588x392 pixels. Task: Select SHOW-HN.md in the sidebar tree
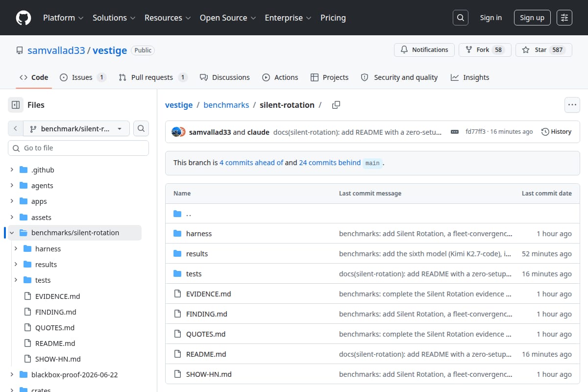[58, 359]
